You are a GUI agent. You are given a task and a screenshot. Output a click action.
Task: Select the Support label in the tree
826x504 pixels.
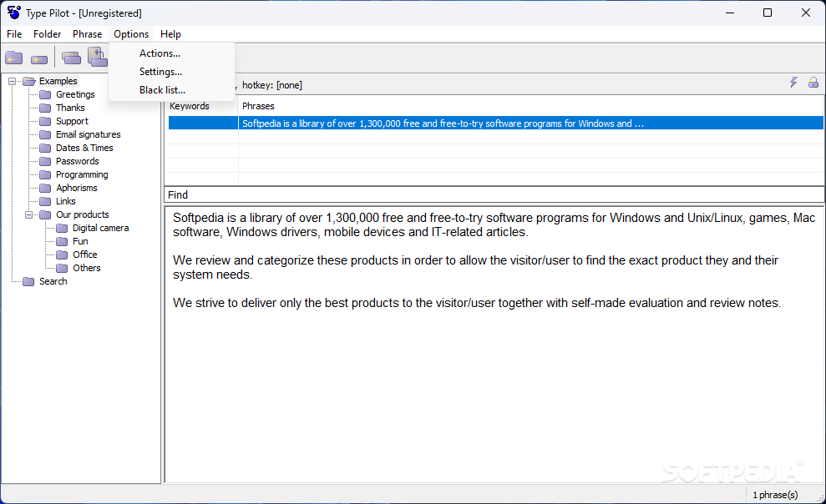tap(72, 121)
